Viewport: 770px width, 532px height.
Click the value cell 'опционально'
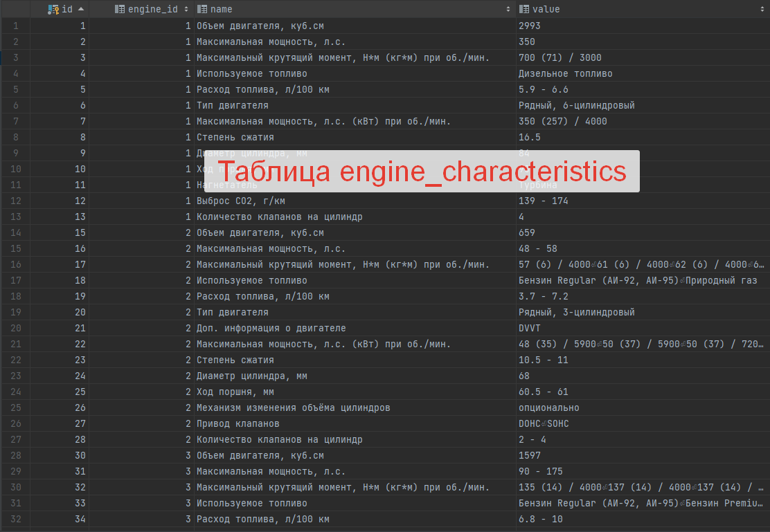548,407
